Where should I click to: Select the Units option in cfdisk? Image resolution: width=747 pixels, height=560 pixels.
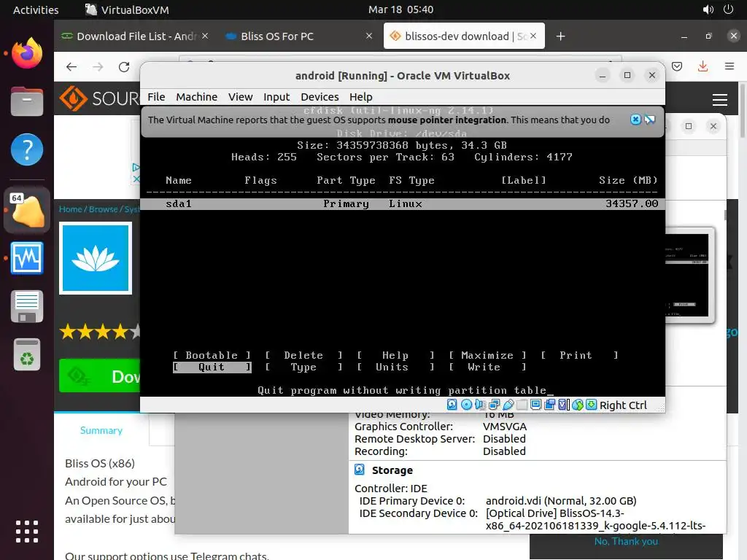tap(395, 367)
